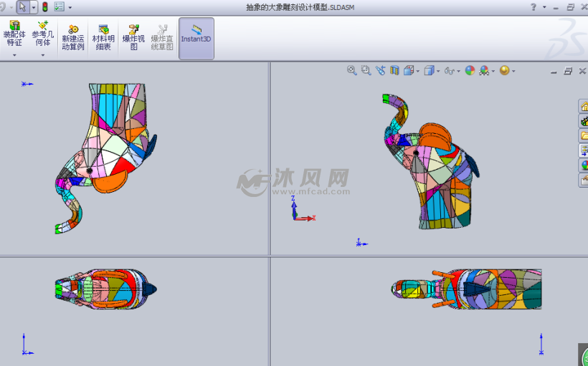
Task: Open the File Explorer folder tab in task pane
Action: [584, 135]
